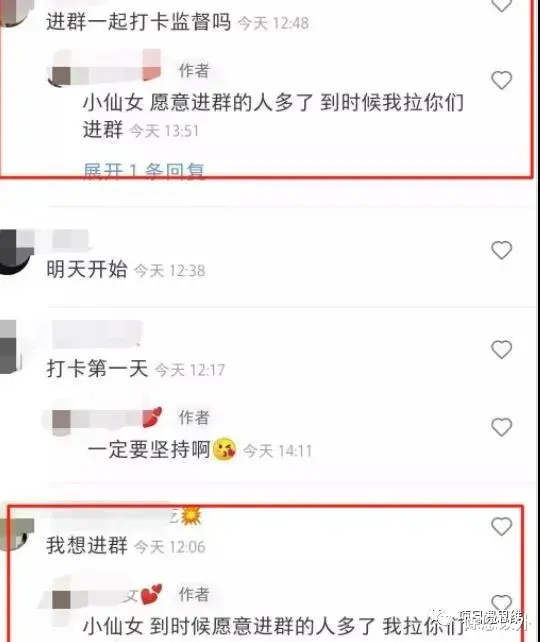Reply to the comment '打卡第一天'
540x642 pixels.
(97, 368)
